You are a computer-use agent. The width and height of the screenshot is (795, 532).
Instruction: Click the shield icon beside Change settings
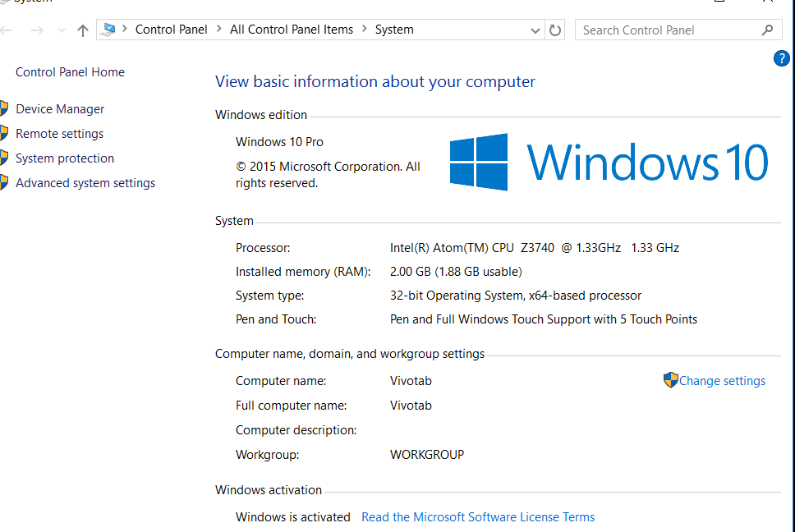[x=670, y=380]
